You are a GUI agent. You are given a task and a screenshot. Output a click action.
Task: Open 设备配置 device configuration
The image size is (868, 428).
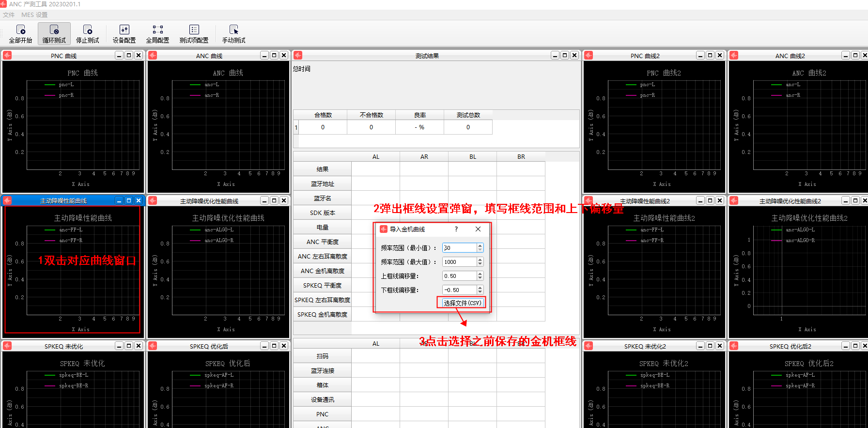click(x=124, y=34)
